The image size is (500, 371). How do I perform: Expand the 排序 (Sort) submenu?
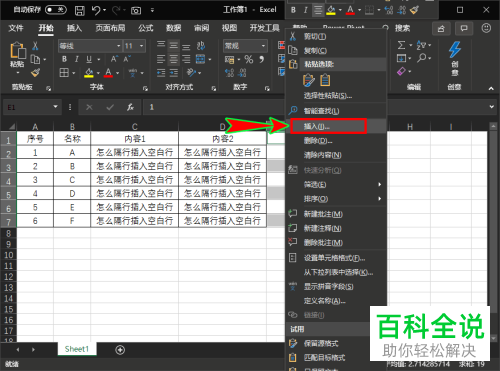point(336,199)
